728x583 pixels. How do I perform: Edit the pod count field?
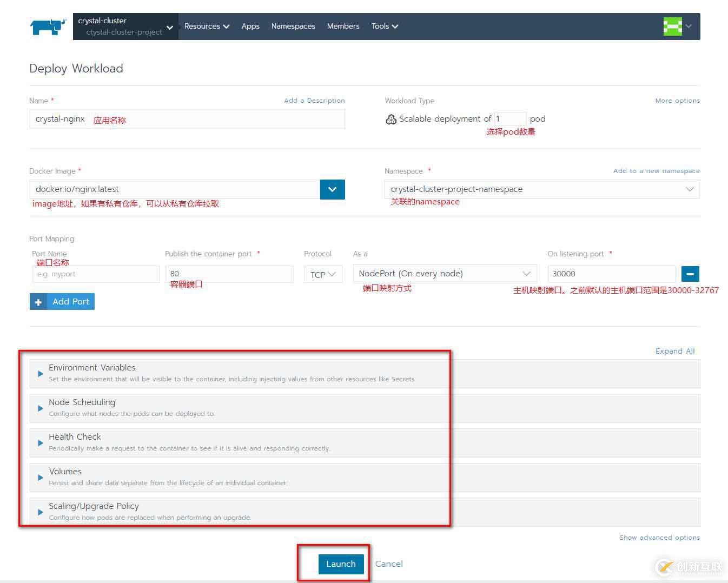click(x=510, y=118)
